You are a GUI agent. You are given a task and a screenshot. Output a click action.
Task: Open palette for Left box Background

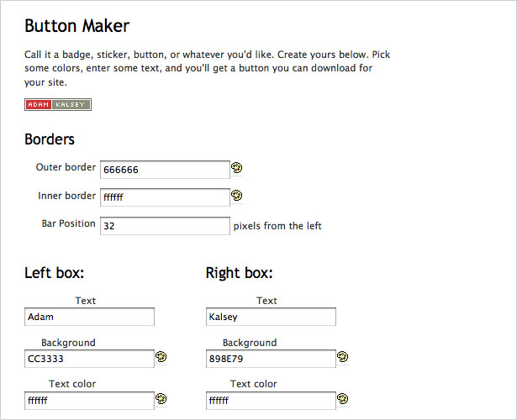pos(161,357)
